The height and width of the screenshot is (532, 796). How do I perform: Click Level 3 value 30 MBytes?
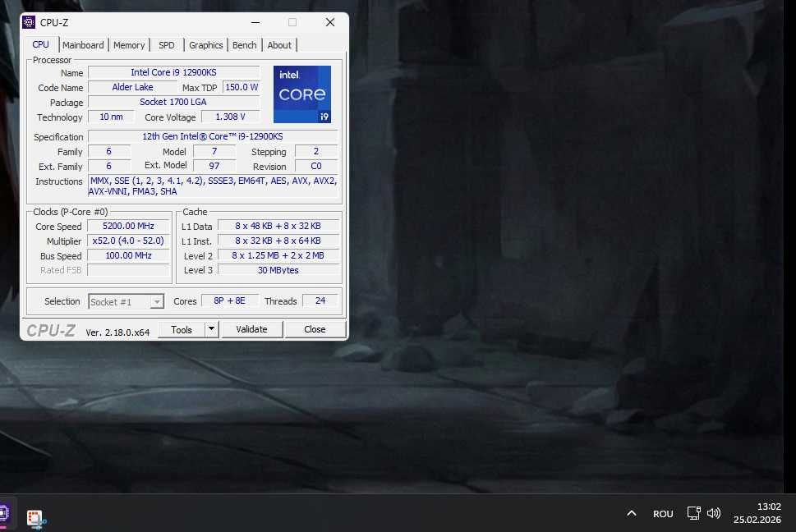click(278, 270)
